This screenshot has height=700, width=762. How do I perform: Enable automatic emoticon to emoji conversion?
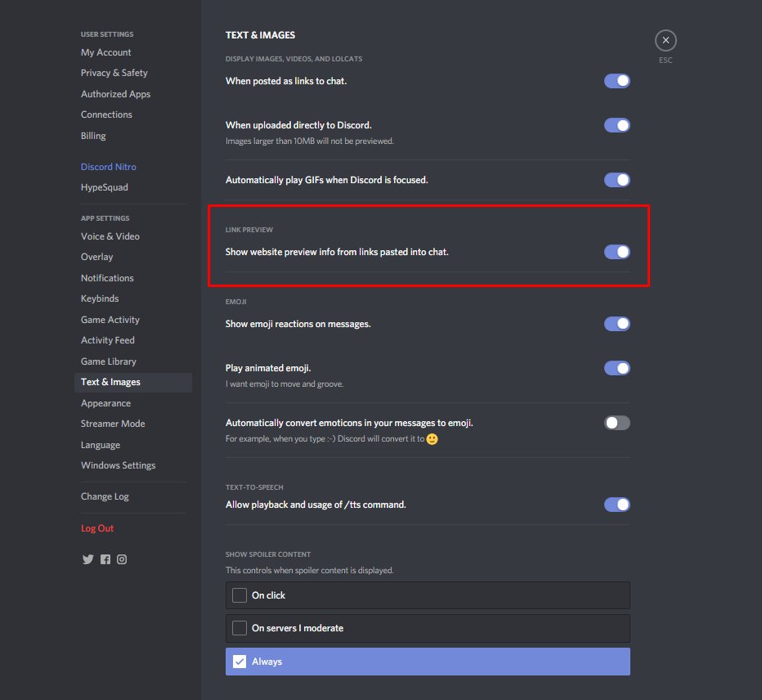coord(617,423)
